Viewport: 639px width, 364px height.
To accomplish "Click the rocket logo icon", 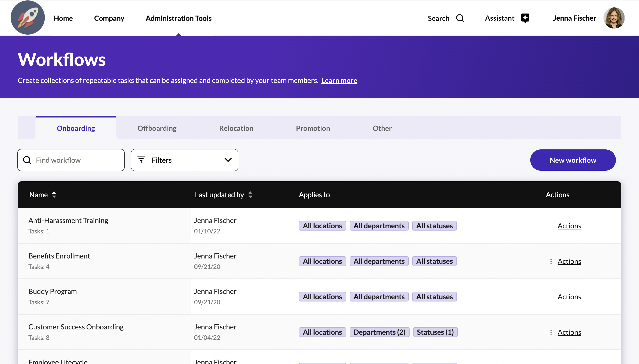I will pos(28,18).
